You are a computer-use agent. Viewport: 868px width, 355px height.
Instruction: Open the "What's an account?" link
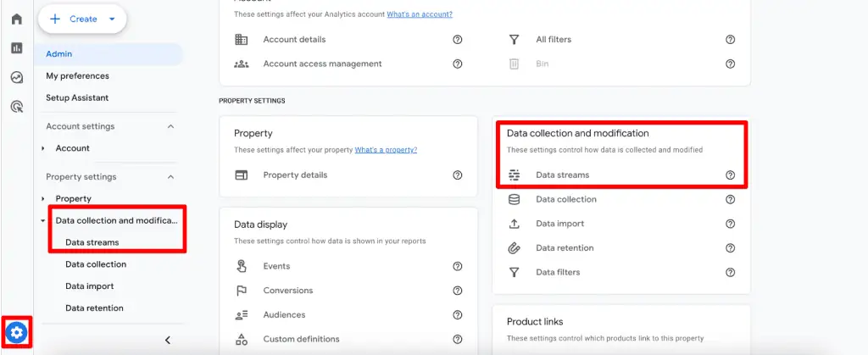(x=420, y=14)
